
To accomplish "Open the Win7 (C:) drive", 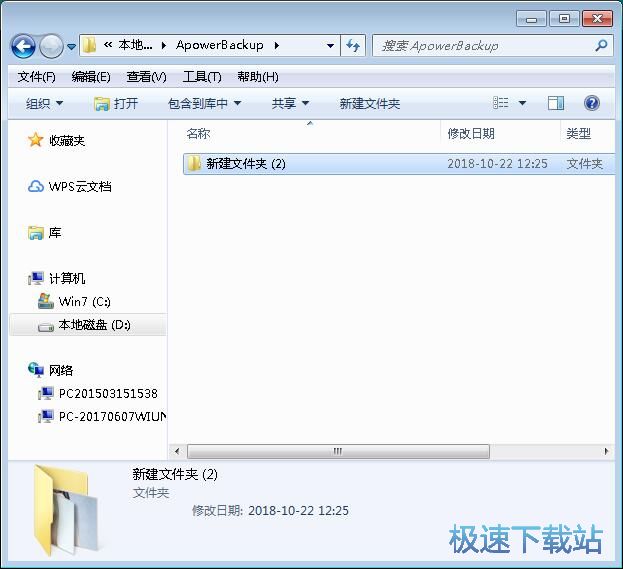I will [x=84, y=302].
